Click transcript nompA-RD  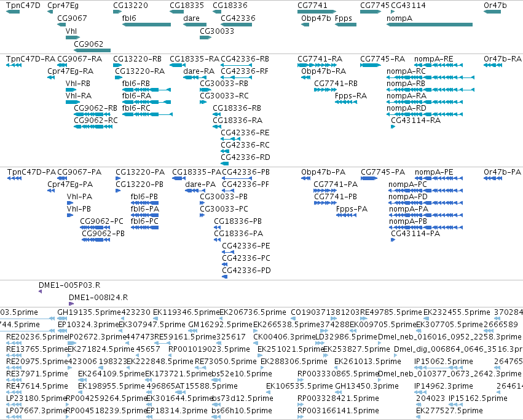pyautogui.click(x=406, y=108)
